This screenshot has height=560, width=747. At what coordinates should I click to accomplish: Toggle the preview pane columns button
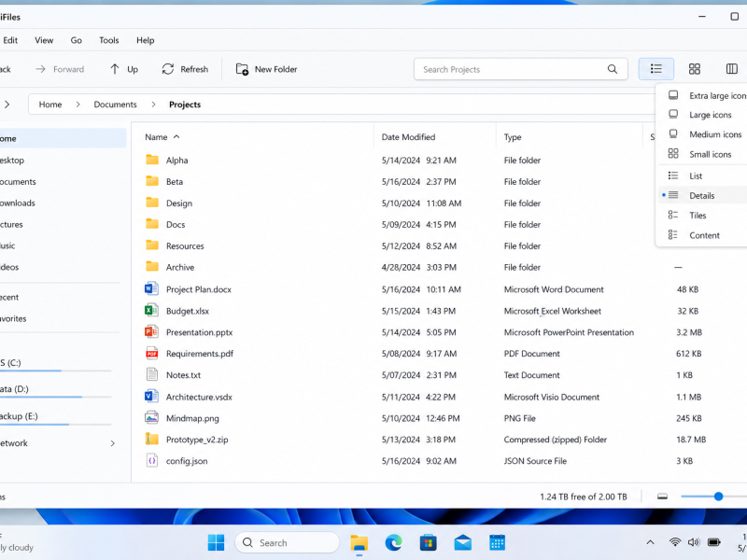point(732,69)
